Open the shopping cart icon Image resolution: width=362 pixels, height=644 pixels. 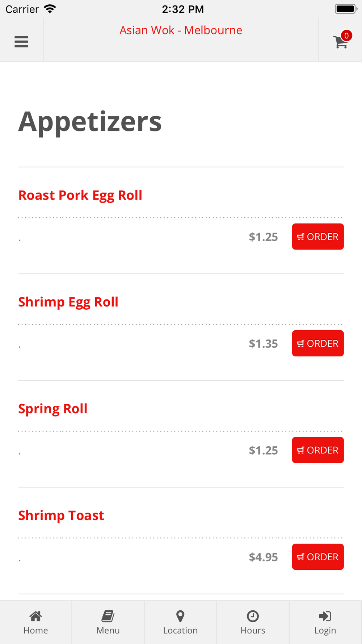coord(340,42)
